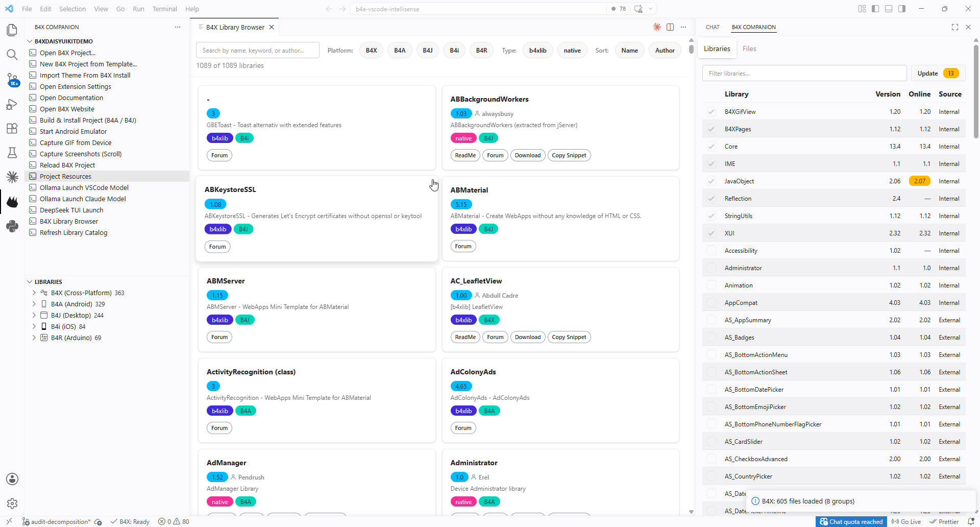980x527 pixels.
Task: Toggle the B4XGifView library checkbox
Action: click(711, 112)
